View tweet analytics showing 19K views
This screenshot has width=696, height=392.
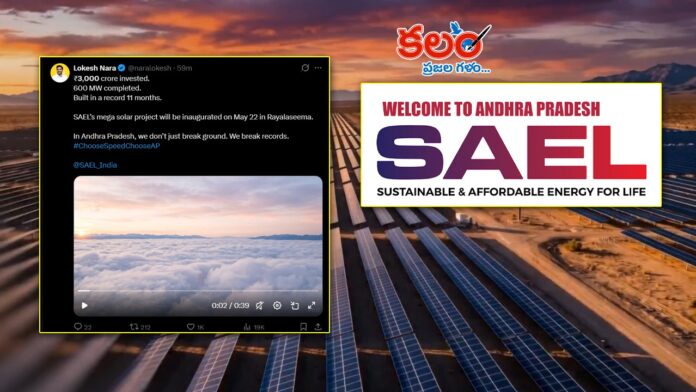(247, 327)
